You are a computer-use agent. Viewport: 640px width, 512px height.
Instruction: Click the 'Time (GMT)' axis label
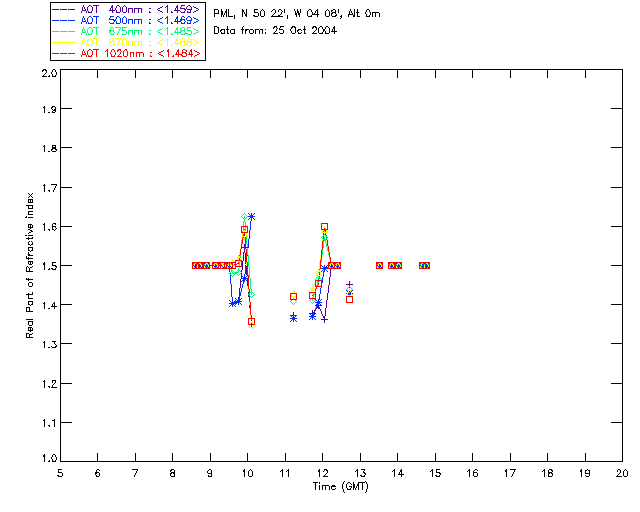coord(340,487)
